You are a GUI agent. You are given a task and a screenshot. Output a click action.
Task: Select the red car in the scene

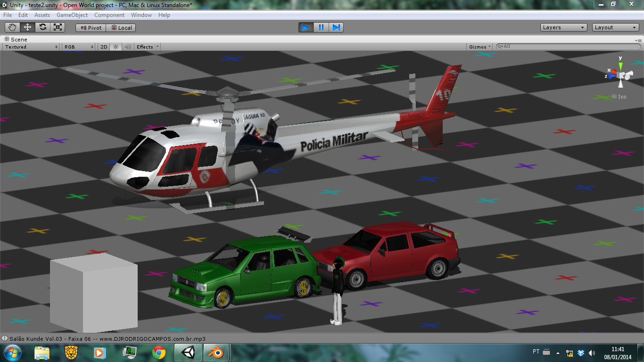pyautogui.click(x=391, y=255)
